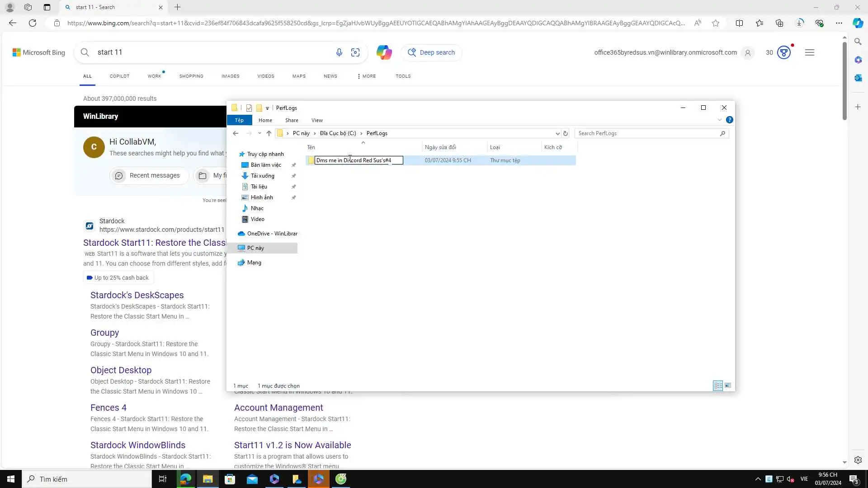Viewport: 868px width, 488px height.
Task: Refresh the PerfLogs folder address bar
Action: point(565,133)
